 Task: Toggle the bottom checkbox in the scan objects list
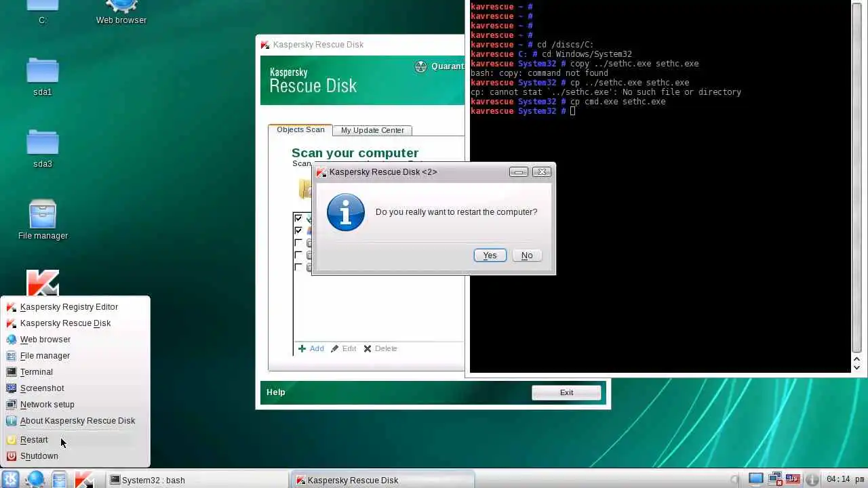[x=298, y=267]
